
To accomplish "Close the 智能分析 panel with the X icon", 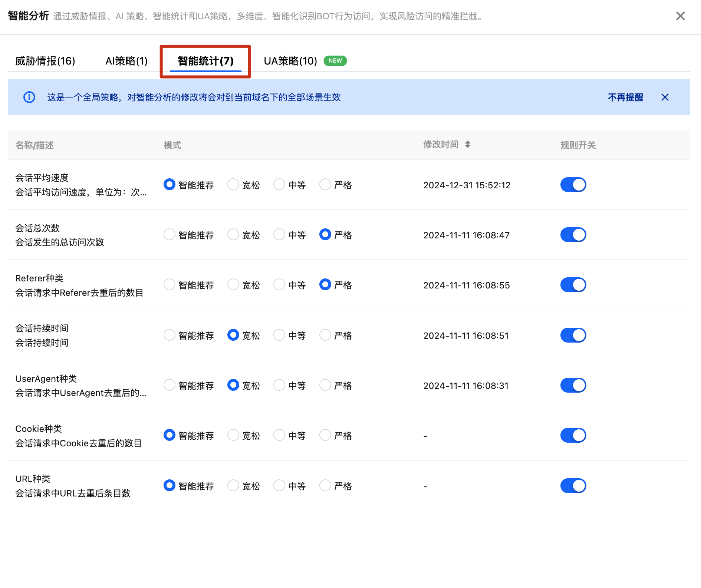I will click(680, 16).
